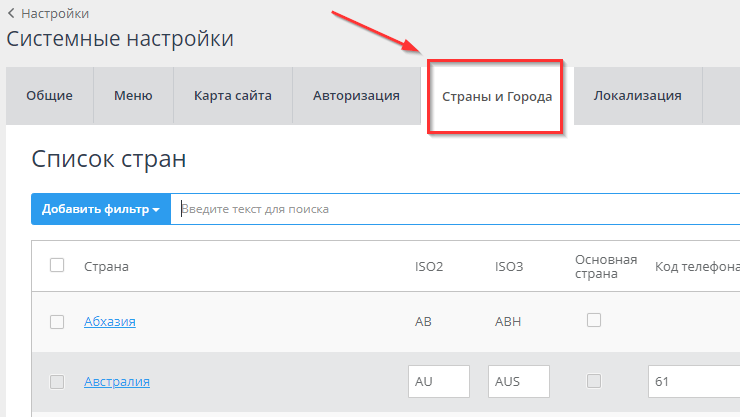Check the row checkbox for Австралия
Screen dimensions: 740x417
(x=57, y=381)
